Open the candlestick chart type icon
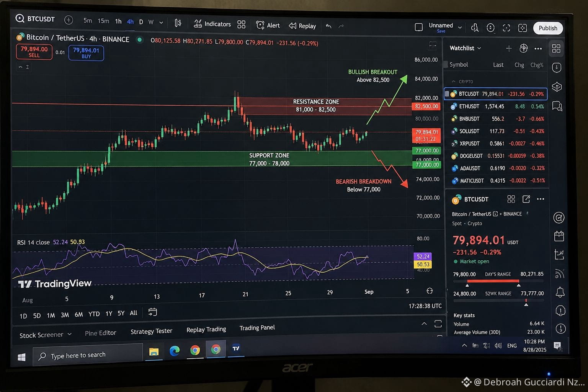The width and height of the screenshot is (588, 392). 178,23
